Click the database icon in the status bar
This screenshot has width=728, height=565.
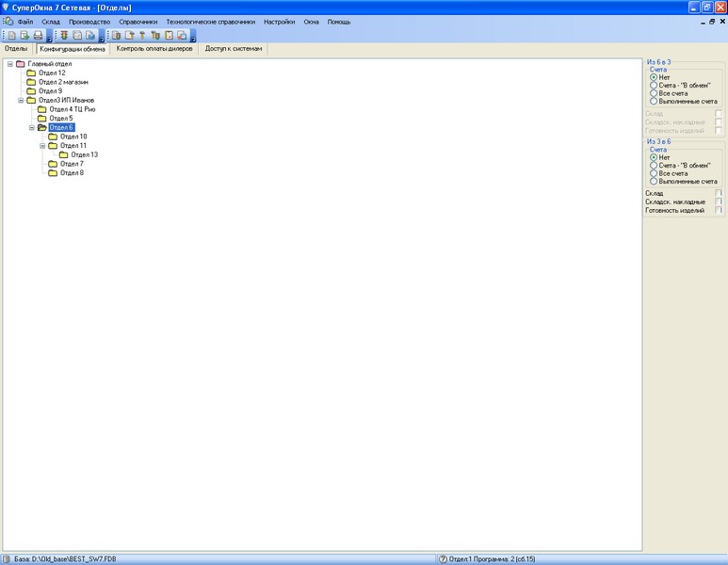coord(6,559)
